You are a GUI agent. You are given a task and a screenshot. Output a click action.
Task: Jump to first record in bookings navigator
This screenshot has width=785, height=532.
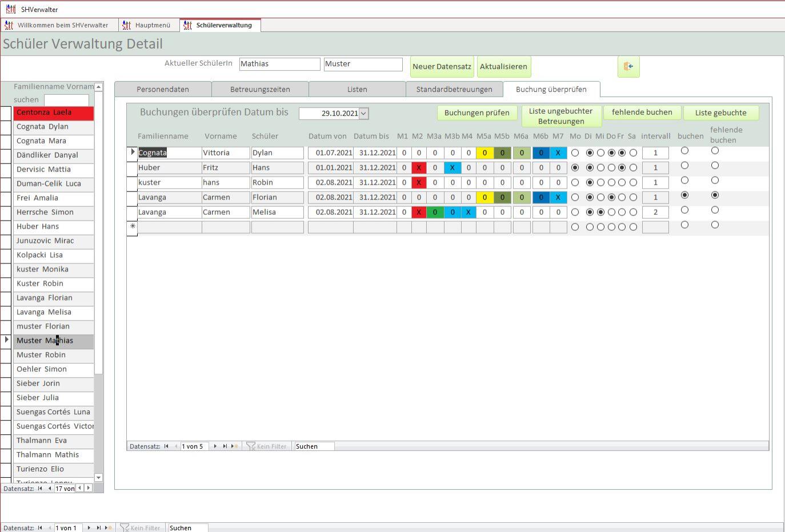[166, 446]
